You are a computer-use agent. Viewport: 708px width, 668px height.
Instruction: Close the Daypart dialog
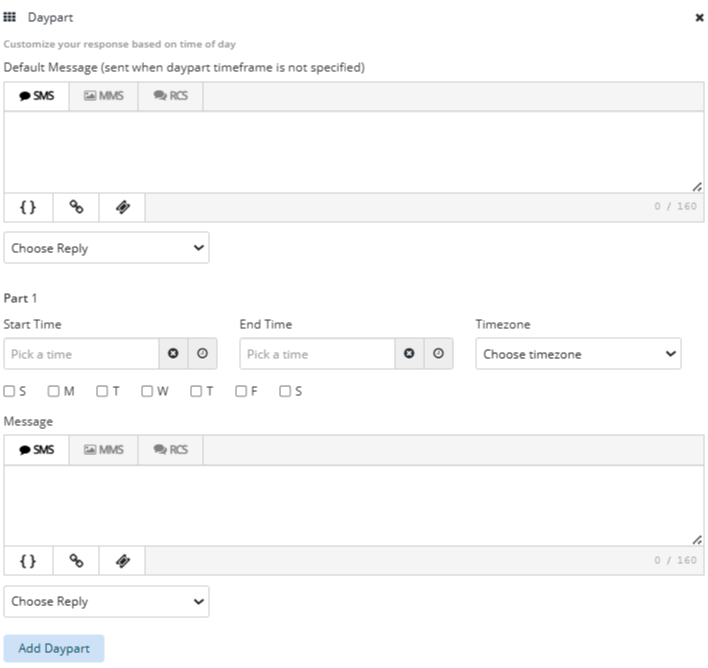pyautogui.click(x=699, y=18)
